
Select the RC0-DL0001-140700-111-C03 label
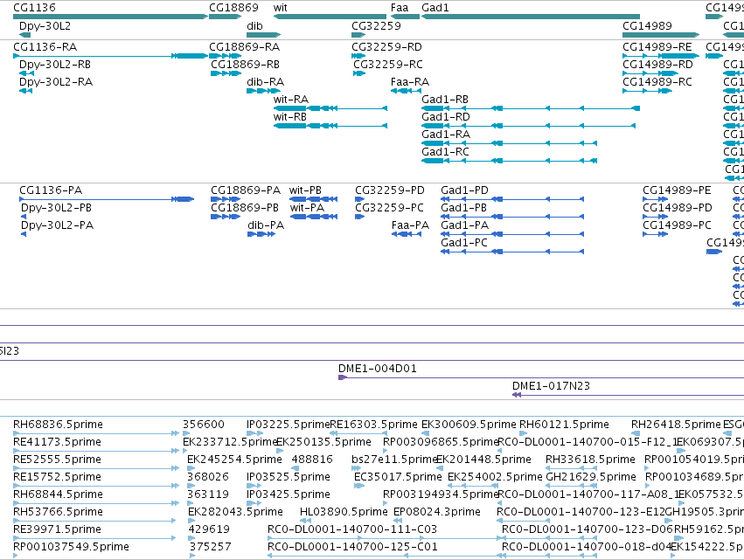coord(352,529)
